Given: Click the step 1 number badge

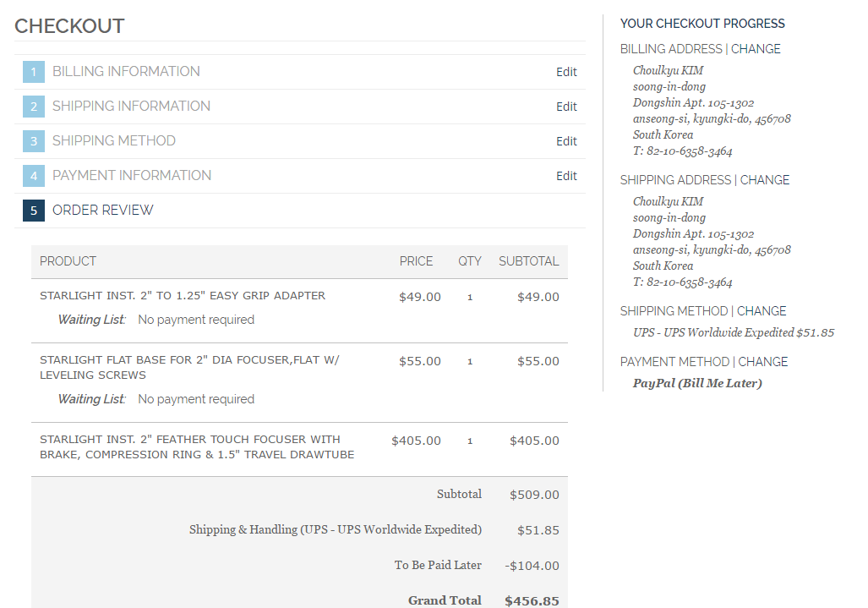Looking at the screenshot, I should coord(34,72).
